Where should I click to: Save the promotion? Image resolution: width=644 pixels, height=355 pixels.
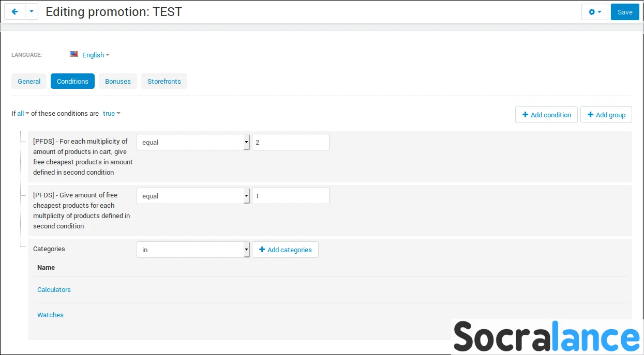[x=625, y=12]
